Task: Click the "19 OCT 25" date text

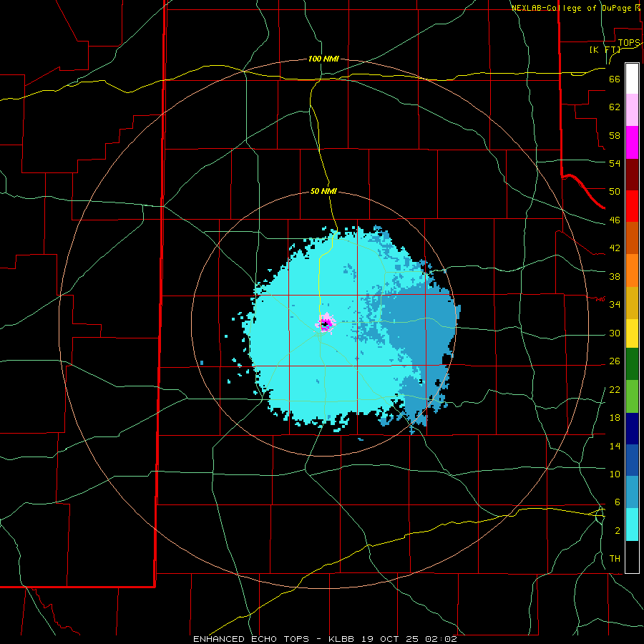Action: click(391, 639)
